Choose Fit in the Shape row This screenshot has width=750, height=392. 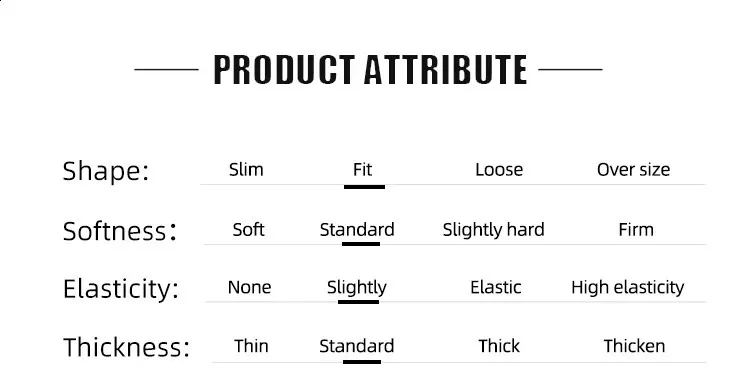(362, 170)
